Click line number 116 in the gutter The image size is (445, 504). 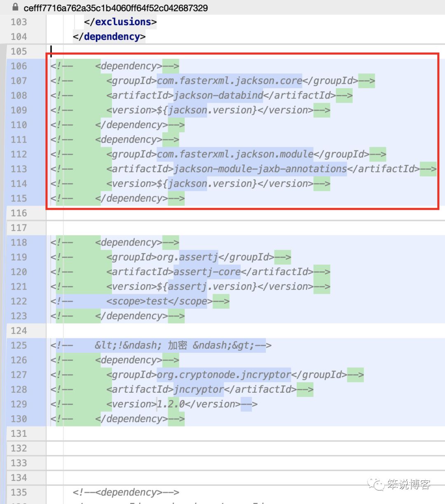[19, 213]
